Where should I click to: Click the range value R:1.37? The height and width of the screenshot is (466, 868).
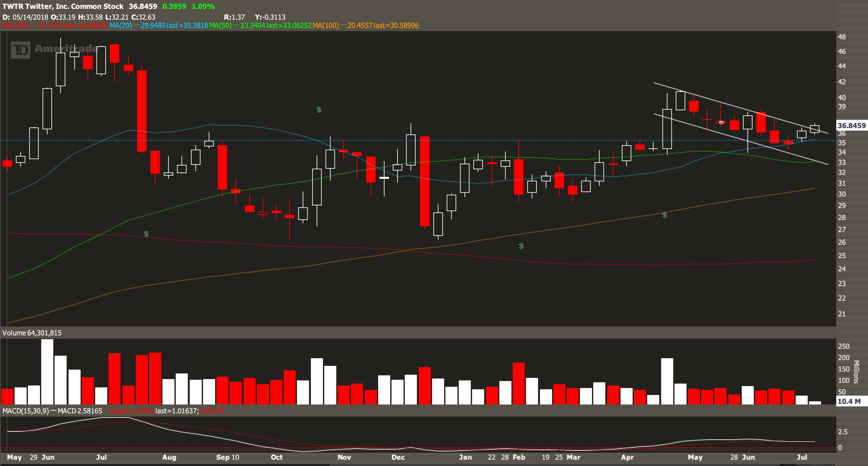click(234, 17)
